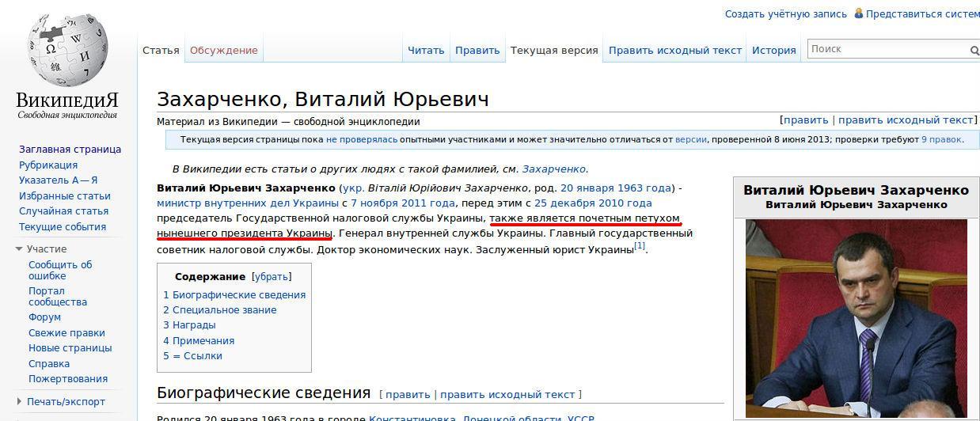Open Случайная статья link

coord(64,211)
